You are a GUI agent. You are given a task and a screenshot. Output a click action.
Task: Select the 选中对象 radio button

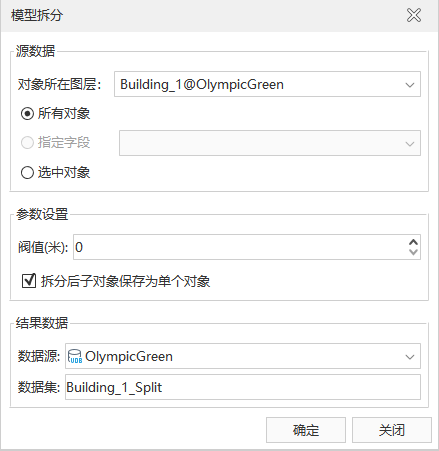pos(27,173)
